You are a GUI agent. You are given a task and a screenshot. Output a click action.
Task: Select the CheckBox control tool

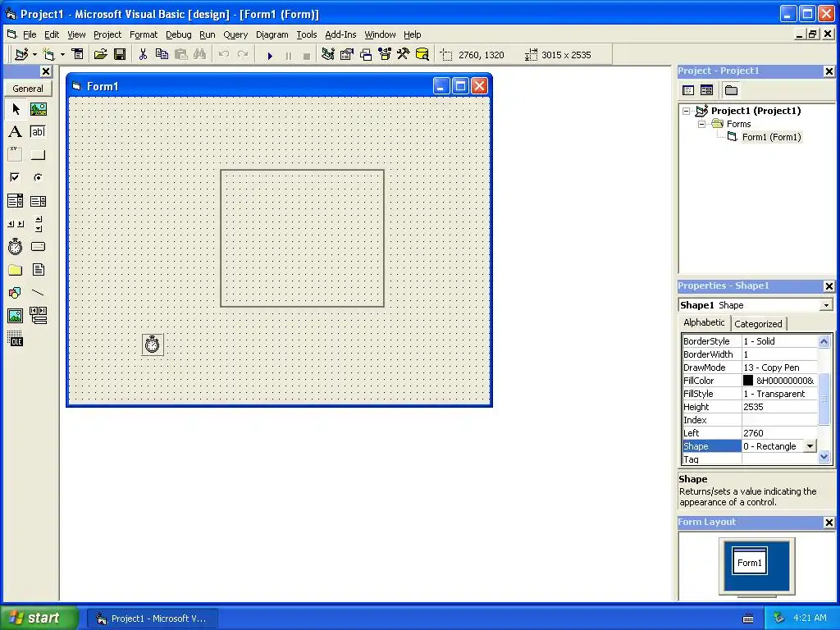click(x=16, y=177)
